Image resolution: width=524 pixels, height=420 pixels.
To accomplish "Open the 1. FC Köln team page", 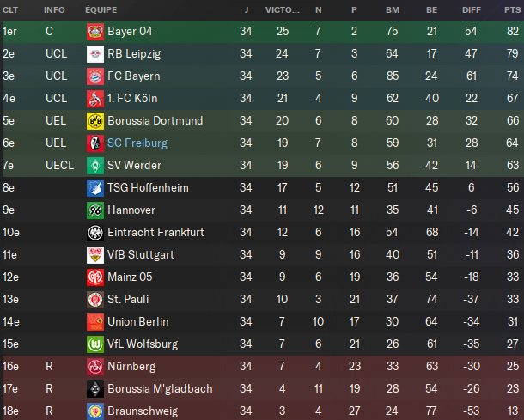I will 133,98.
